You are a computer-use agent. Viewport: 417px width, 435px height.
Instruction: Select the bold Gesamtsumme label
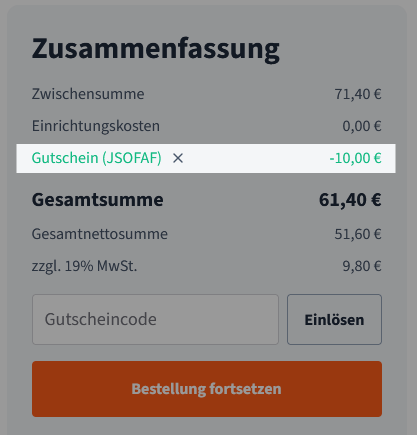[x=98, y=200]
